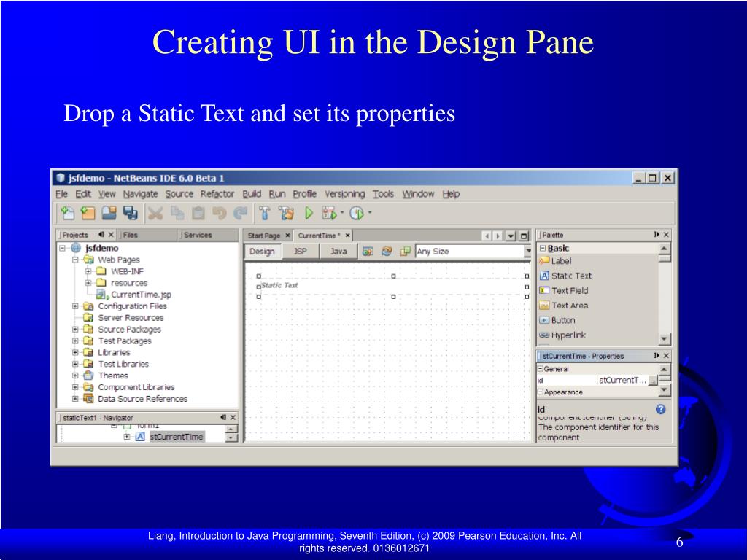
Task: Close the CurrentTime editor tab
Action: [x=348, y=236]
